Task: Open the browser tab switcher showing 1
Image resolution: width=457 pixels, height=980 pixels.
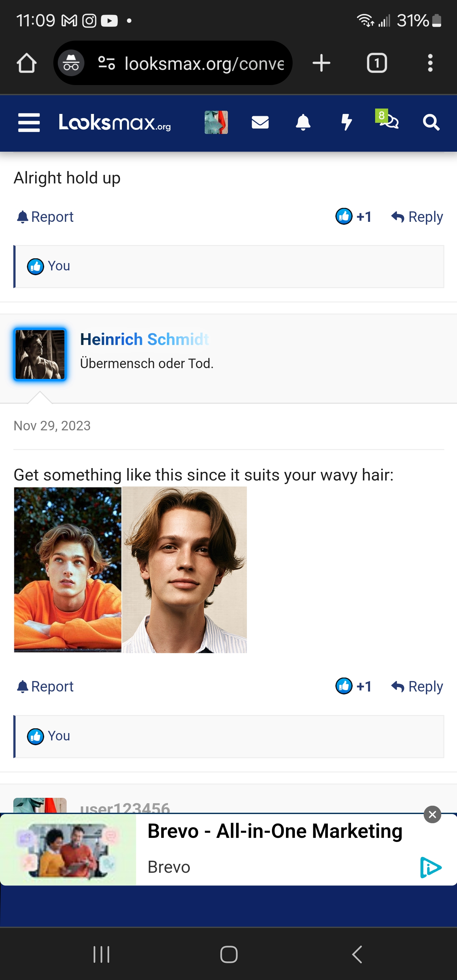Action: pos(377,63)
